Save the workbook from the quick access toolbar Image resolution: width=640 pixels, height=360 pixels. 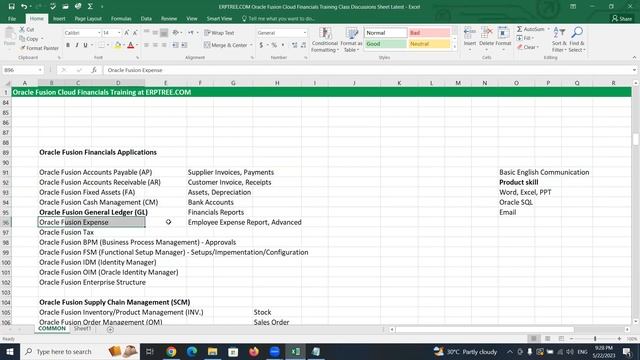[x=11, y=7]
